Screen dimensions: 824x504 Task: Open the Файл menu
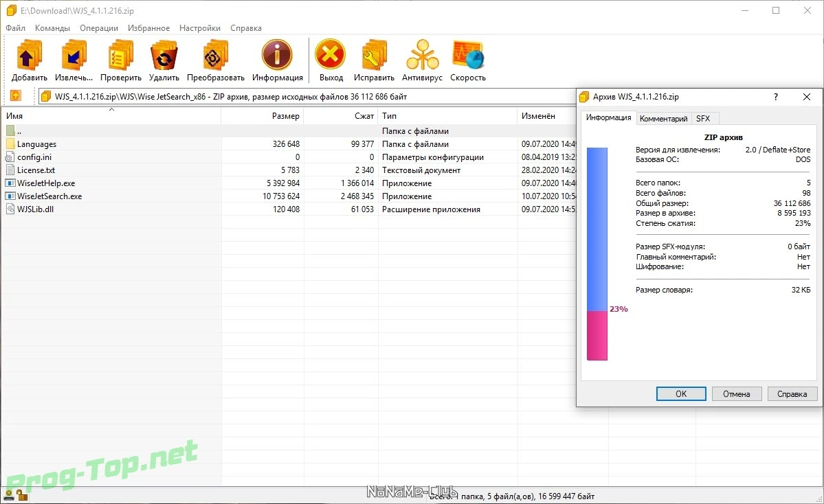click(x=15, y=28)
